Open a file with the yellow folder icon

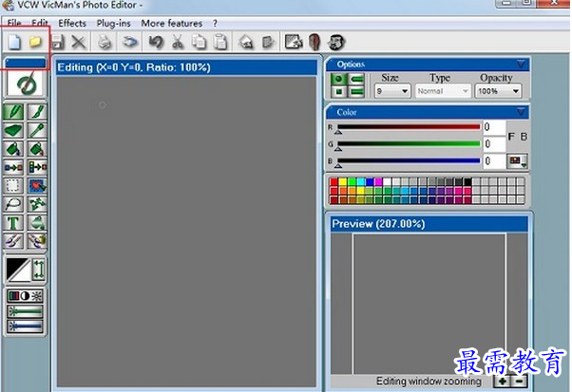[35, 42]
